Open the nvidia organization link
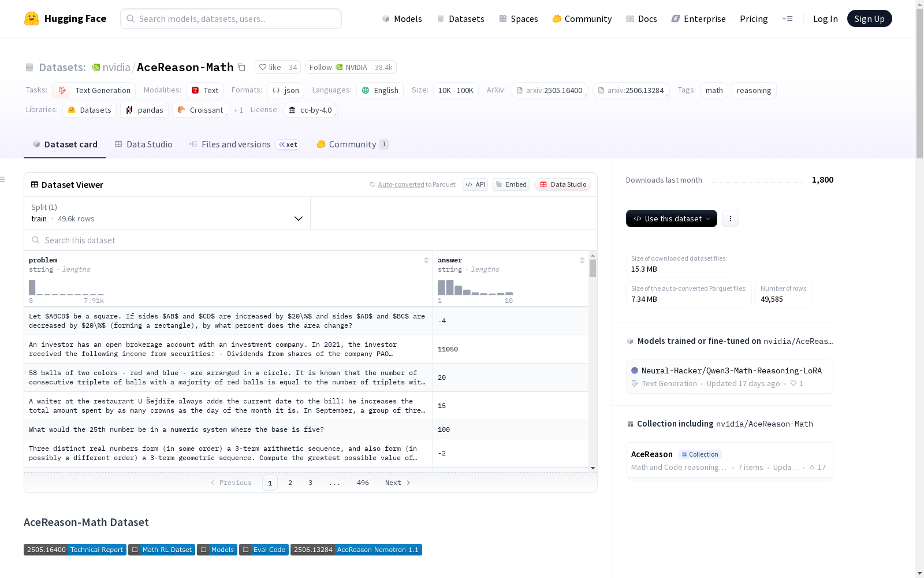 116,67
